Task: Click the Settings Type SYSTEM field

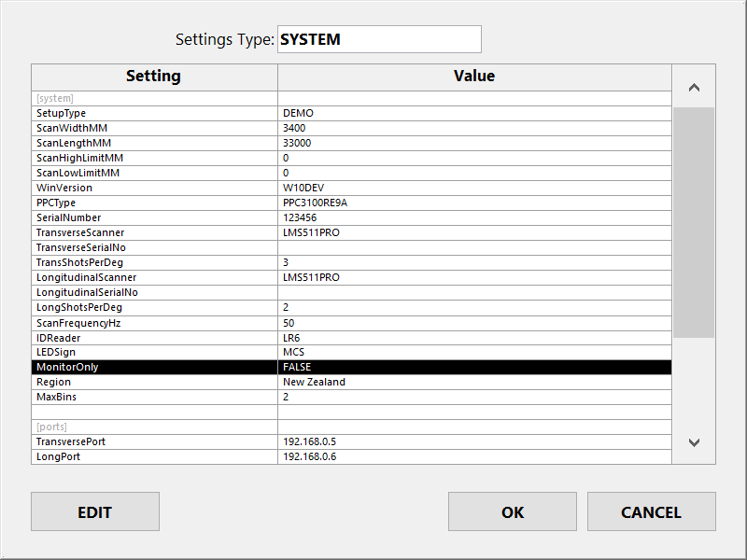Action: [379, 39]
